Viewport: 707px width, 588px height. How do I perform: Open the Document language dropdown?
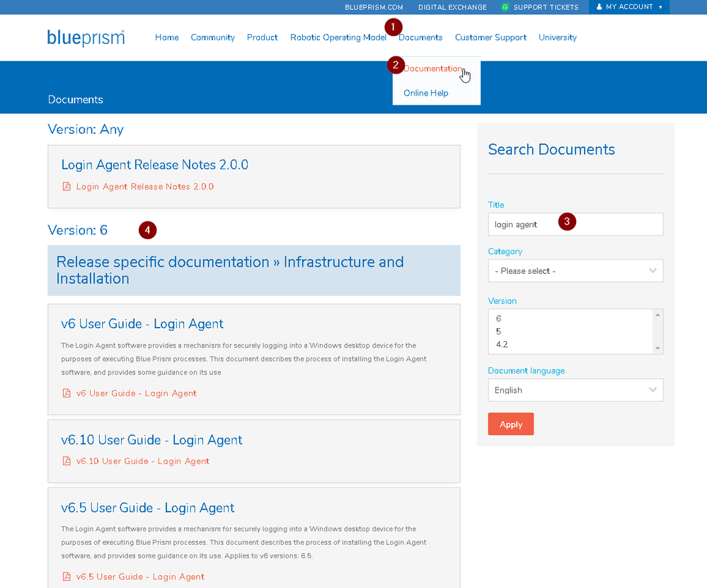click(575, 390)
